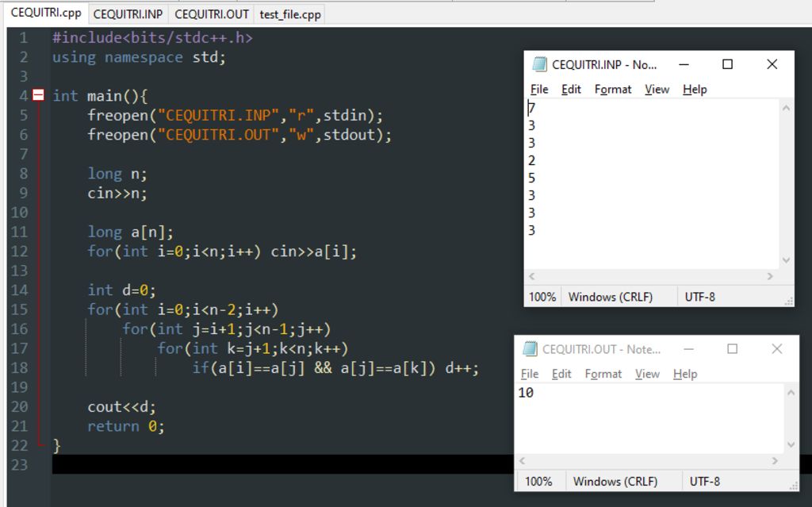
Task: Click scroll up arrow in CEQUITRI.OUT Notepad
Action: pos(791,393)
